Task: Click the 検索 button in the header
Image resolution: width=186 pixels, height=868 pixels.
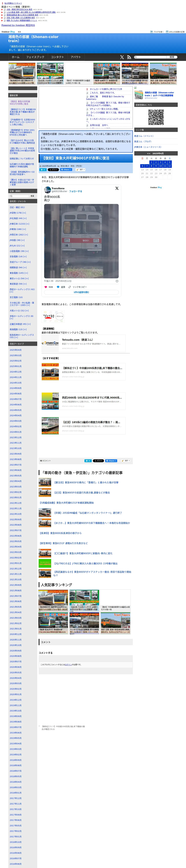Action: 172,57
